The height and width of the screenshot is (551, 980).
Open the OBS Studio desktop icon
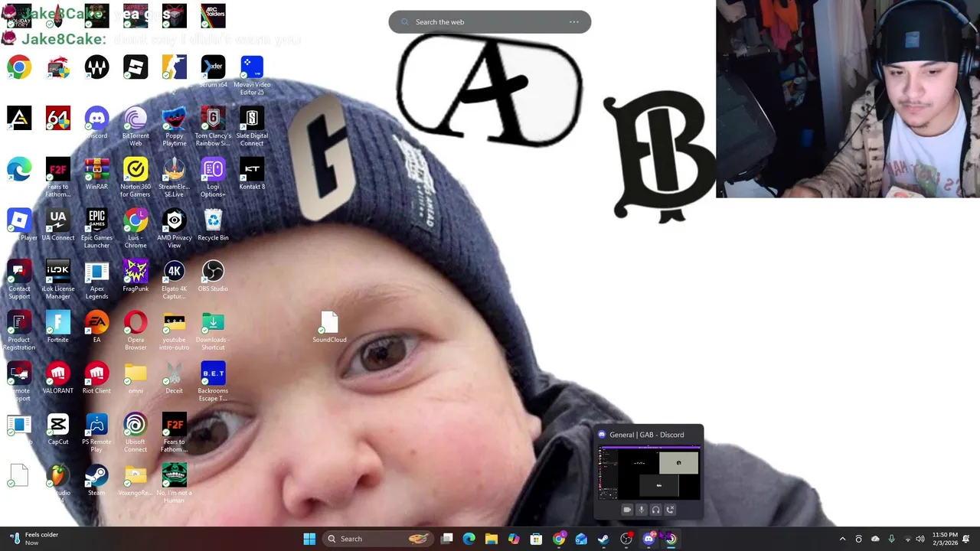(x=213, y=276)
